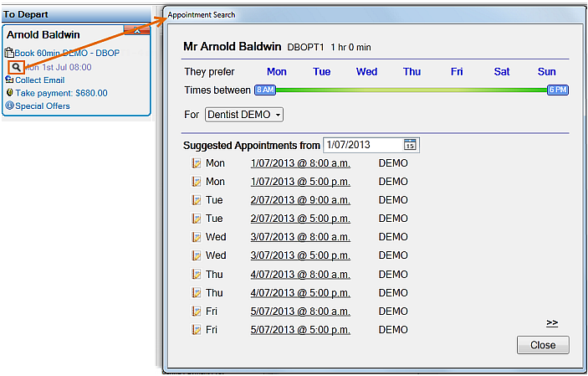Click booking icon for Tue 2/07/2013 9:00 a.m.

197,200
